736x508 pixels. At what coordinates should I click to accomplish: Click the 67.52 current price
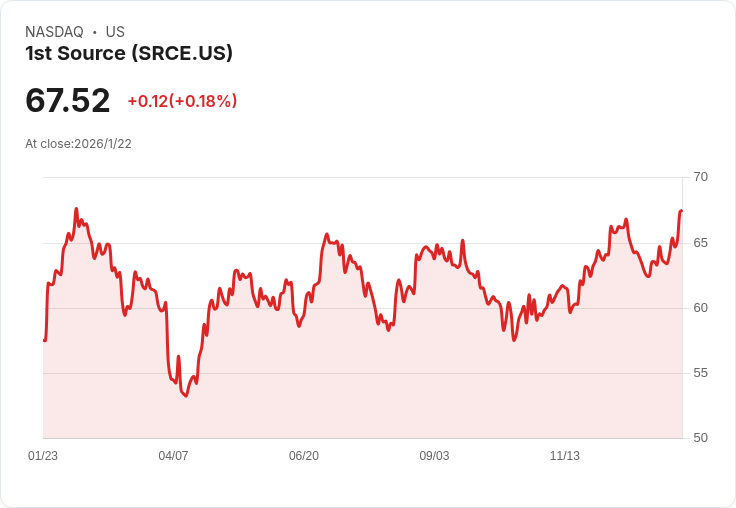[68, 101]
